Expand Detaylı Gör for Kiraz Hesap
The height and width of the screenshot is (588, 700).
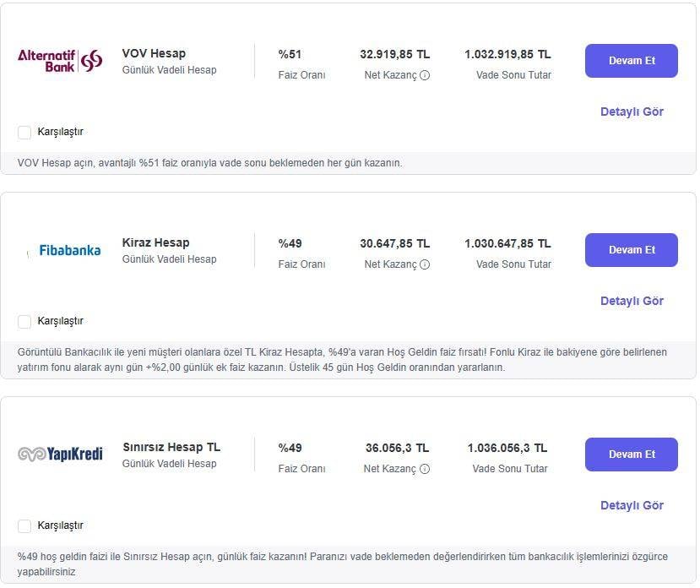pyautogui.click(x=632, y=301)
